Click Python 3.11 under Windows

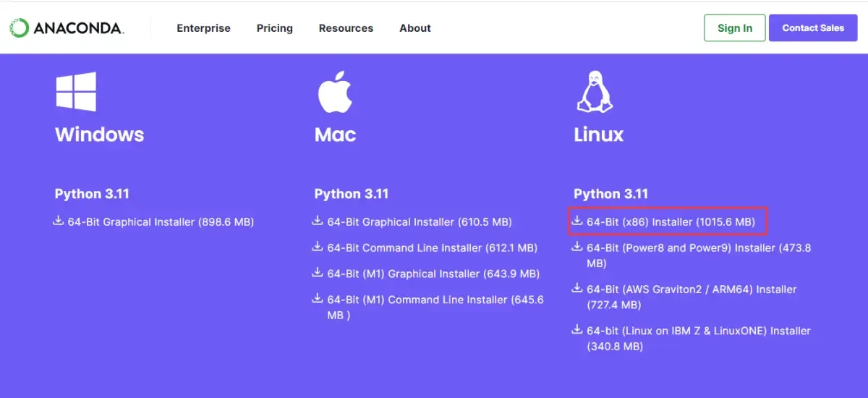click(92, 194)
